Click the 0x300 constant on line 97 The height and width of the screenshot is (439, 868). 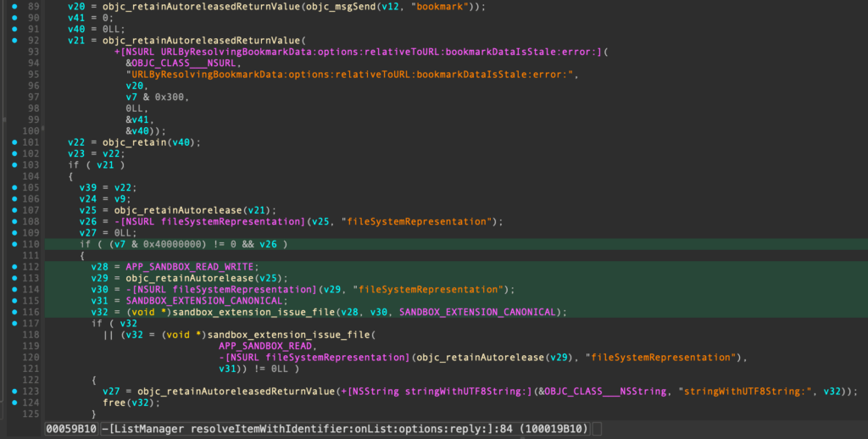tap(169, 97)
